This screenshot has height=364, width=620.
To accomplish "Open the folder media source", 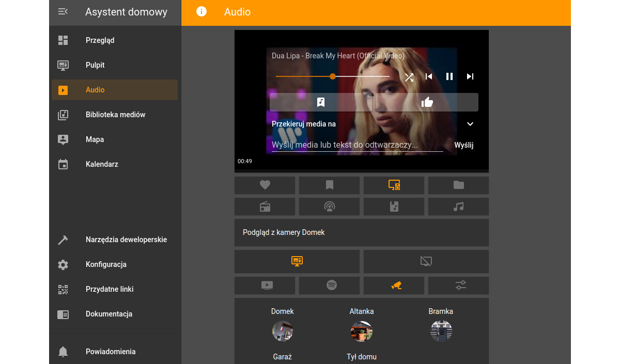I will [x=459, y=185].
